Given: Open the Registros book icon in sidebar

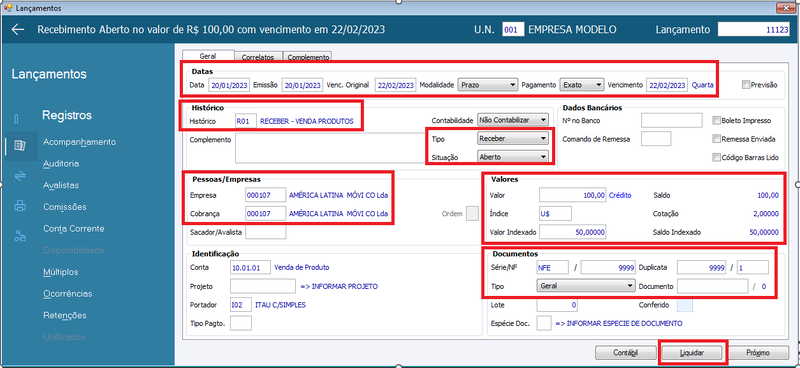Looking at the screenshot, I should (20, 146).
